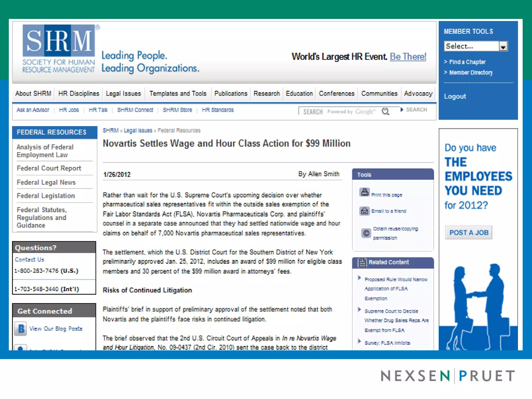Screen dimensions: 532x399
Task: Click the reuse/copying permission copyright icon
Action: tap(366, 233)
